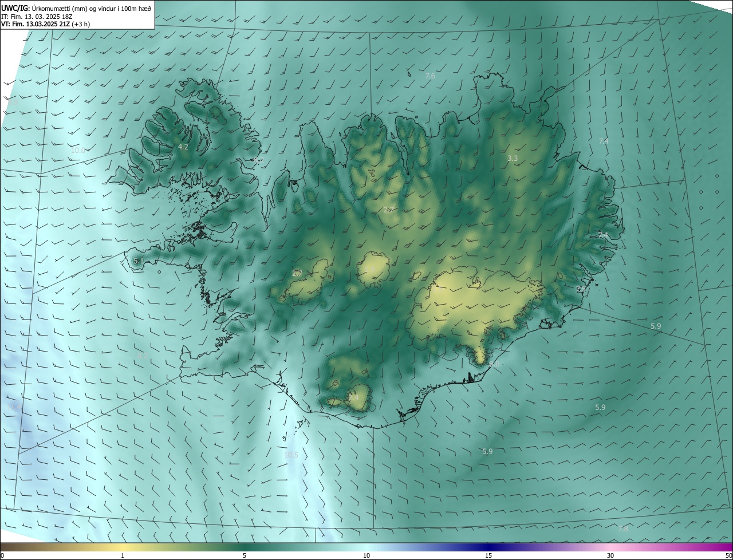Click the 10.5 value south of Iceland
The width and height of the screenshot is (733, 560).
(291, 455)
